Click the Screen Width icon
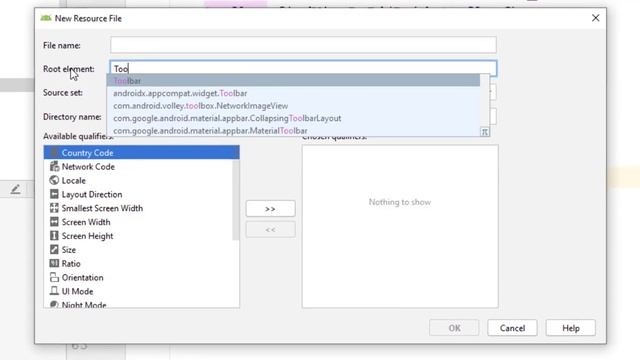 [54, 222]
